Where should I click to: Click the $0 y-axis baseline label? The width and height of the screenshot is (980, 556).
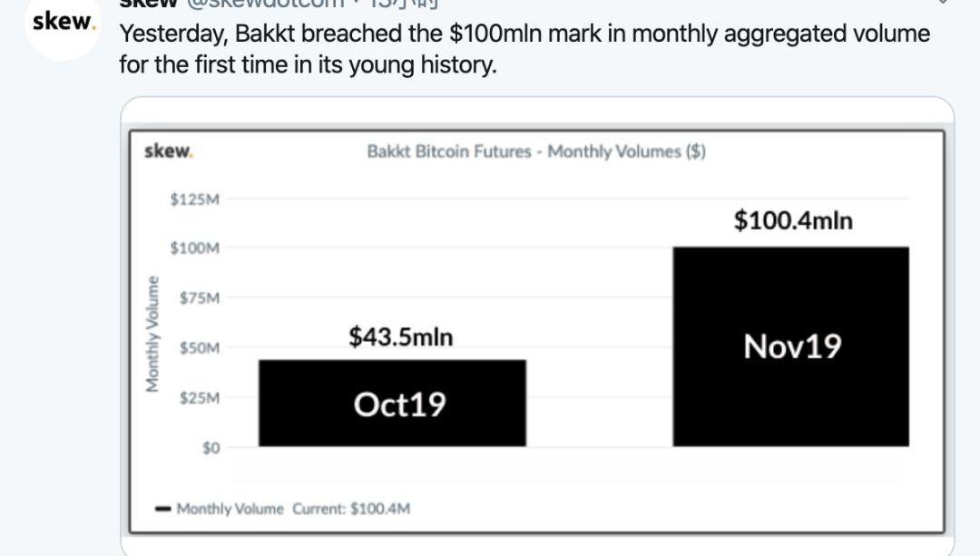[x=211, y=448]
